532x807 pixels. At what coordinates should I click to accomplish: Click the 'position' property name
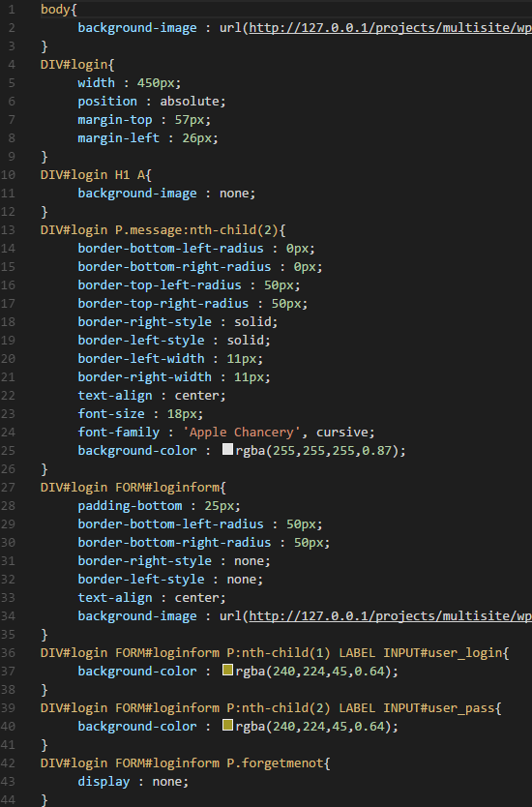click(x=107, y=102)
